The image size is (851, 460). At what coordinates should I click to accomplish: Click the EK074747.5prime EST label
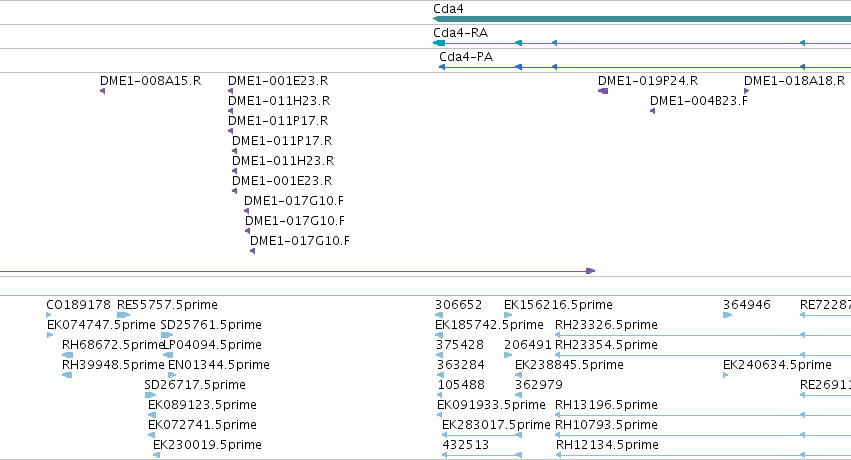(101, 325)
